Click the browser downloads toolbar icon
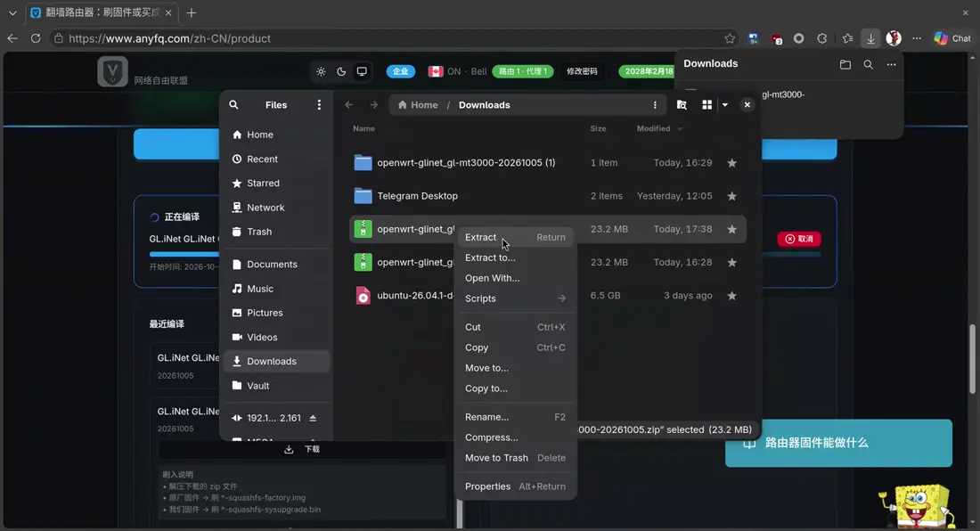980x531 pixels. (x=870, y=38)
